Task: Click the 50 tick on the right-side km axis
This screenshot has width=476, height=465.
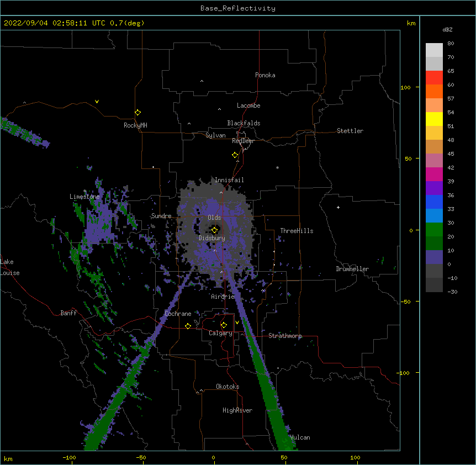Action: [x=408, y=158]
